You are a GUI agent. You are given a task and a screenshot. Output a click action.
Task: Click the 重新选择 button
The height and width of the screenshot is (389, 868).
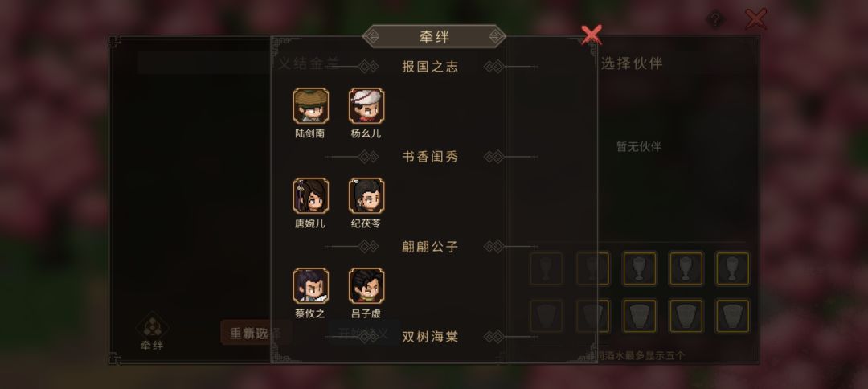coord(256,334)
